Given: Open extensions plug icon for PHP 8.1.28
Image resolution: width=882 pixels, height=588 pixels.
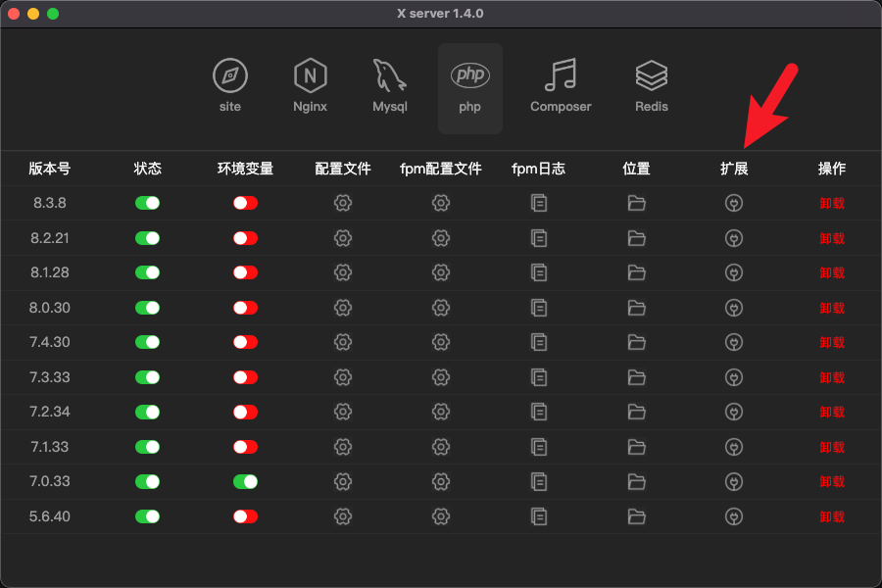Looking at the screenshot, I should (x=734, y=272).
